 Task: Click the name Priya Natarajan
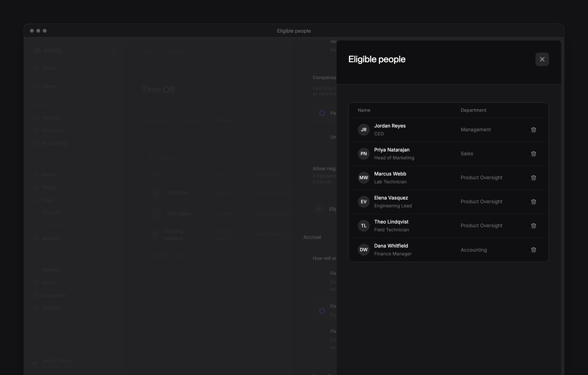pos(392,150)
